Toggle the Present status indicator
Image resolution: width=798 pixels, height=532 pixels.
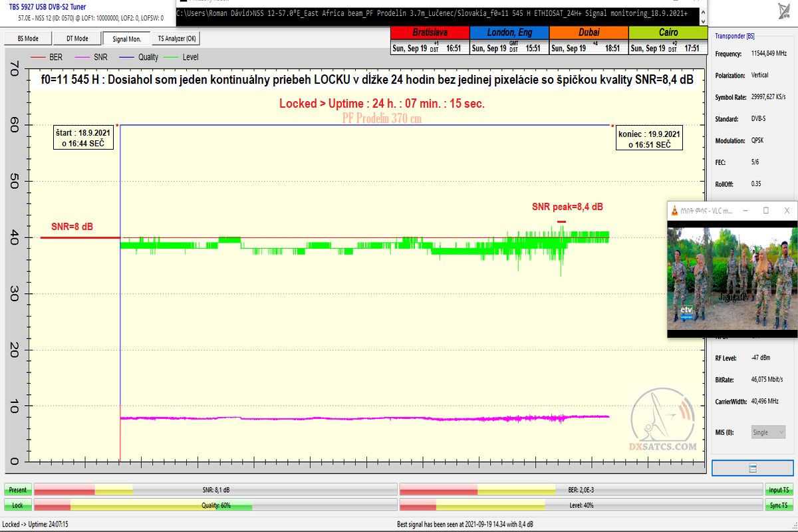click(18, 490)
